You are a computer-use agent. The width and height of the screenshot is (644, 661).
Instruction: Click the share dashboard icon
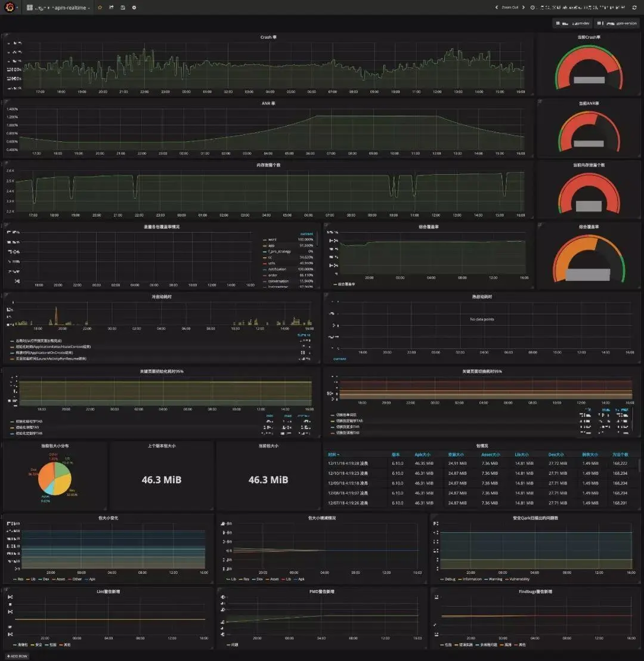(x=112, y=7)
